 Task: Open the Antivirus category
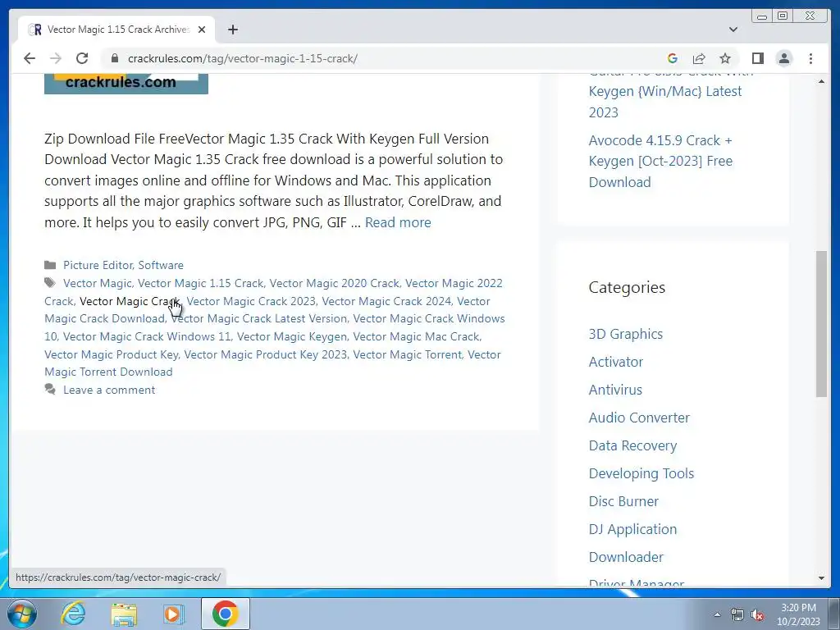click(615, 390)
